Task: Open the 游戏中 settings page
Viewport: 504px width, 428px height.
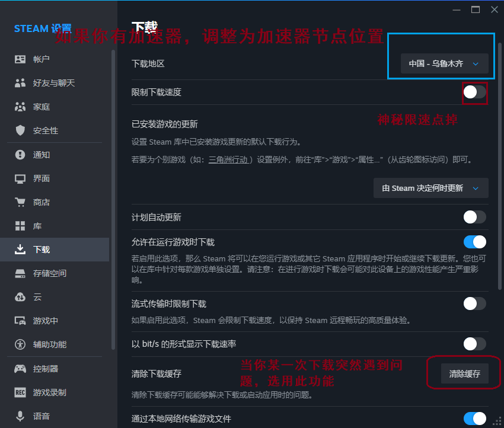Action: [x=55, y=321]
